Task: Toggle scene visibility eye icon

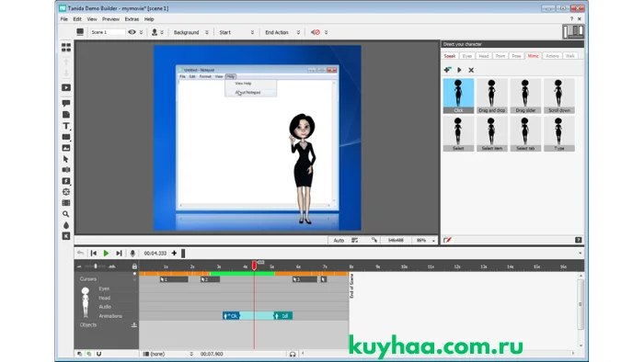Action: tap(132, 32)
